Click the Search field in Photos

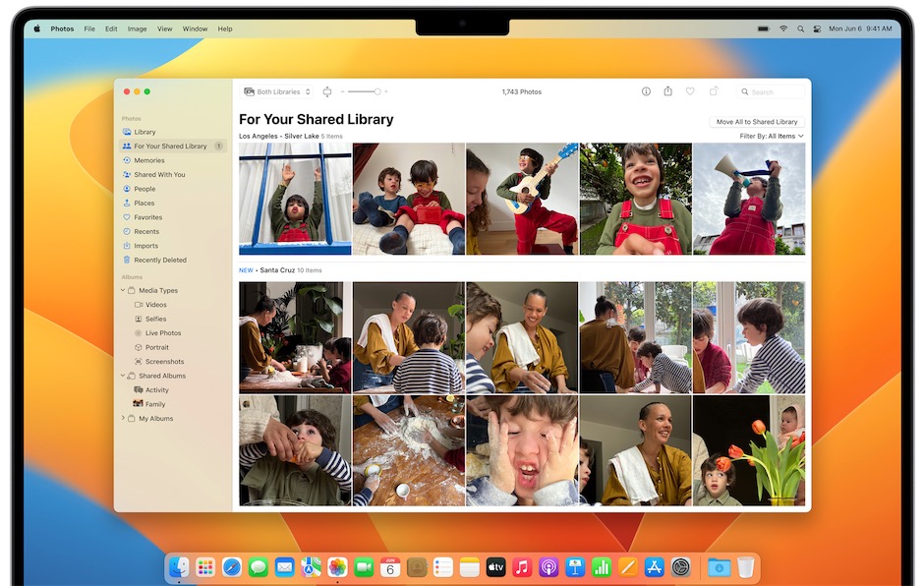click(771, 92)
